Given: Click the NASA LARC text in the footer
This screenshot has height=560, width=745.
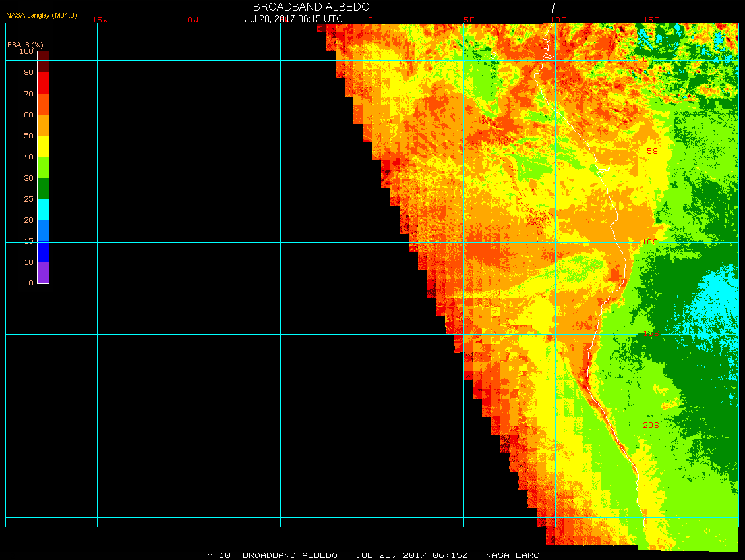Looking at the screenshot, I should pyautogui.click(x=512, y=555).
